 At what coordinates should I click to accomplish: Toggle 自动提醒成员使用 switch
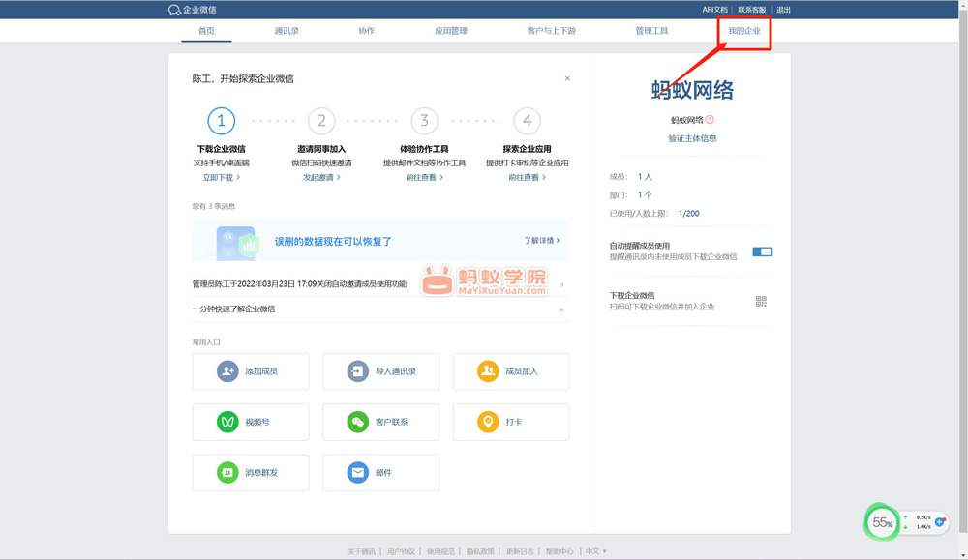point(763,251)
